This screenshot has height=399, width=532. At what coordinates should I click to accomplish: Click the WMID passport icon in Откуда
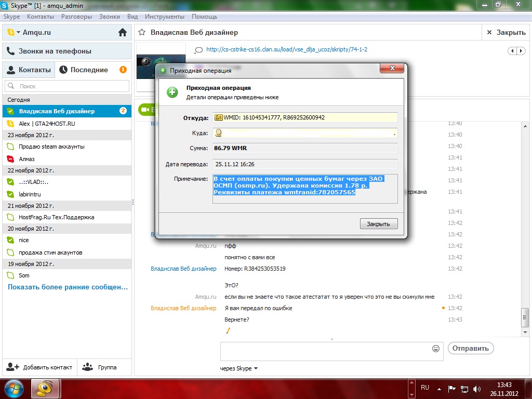pyautogui.click(x=219, y=117)
